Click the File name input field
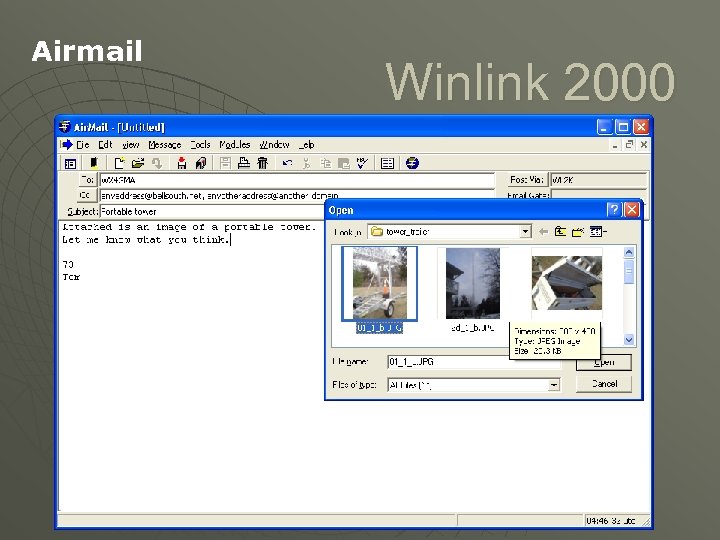Viewport: 720px width, 540px height. coord(474,362)
